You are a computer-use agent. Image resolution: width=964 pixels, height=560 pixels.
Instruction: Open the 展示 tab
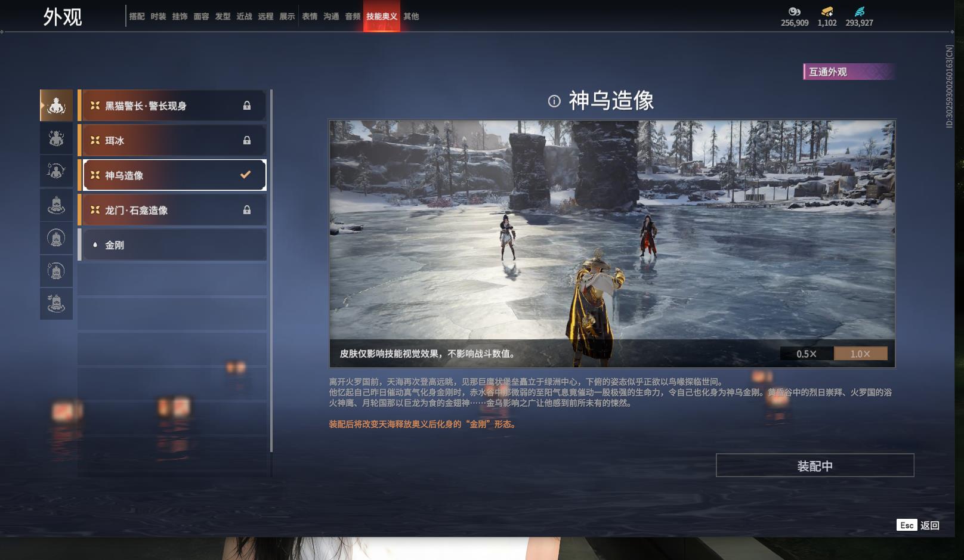click(x=288, y=16)
